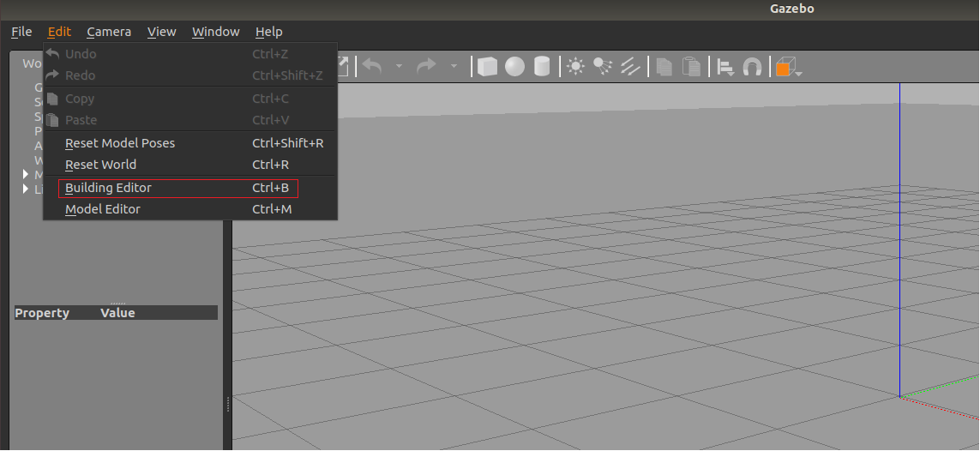
Task: Add a directional light to scene
Action: click(631, 67)
